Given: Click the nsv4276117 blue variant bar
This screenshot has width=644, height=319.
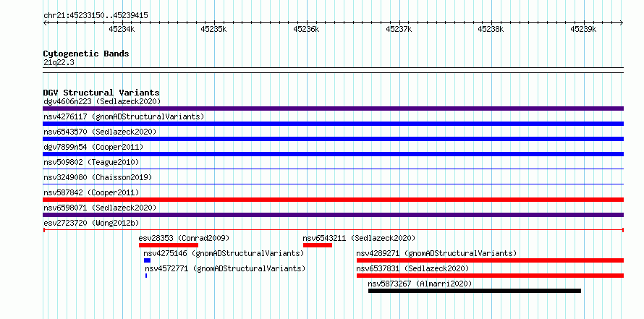Looking at the screenshot, I should [x=333, y=124].
